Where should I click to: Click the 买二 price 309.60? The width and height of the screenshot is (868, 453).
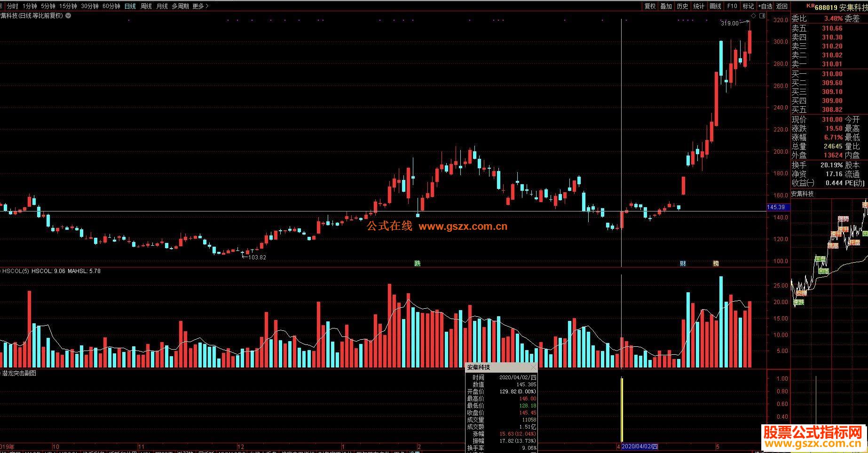[832, 83]
